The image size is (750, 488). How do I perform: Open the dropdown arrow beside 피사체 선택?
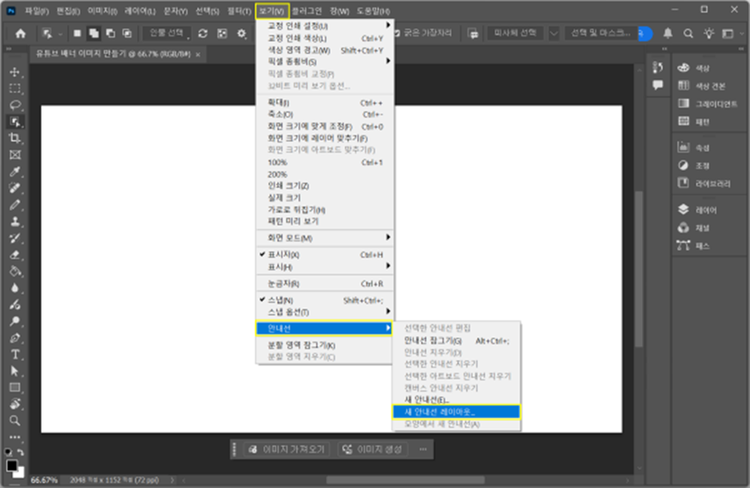(x=553, y=33)
